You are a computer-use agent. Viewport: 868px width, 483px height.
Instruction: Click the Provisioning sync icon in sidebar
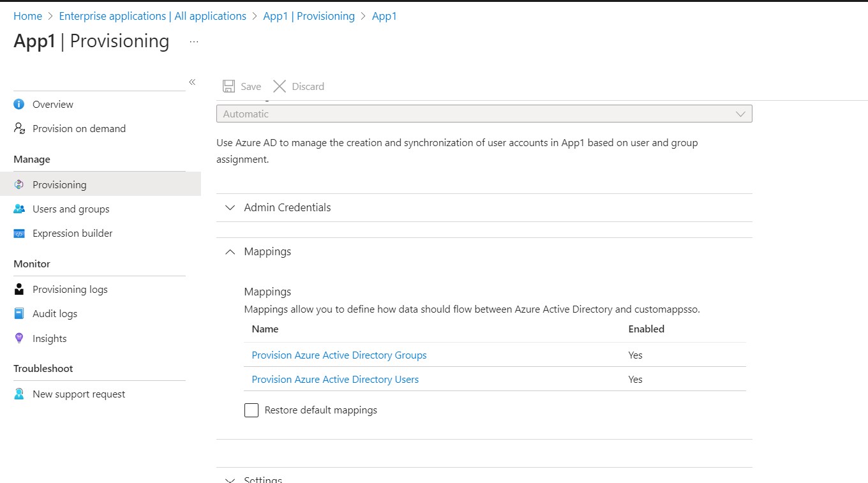19,184
